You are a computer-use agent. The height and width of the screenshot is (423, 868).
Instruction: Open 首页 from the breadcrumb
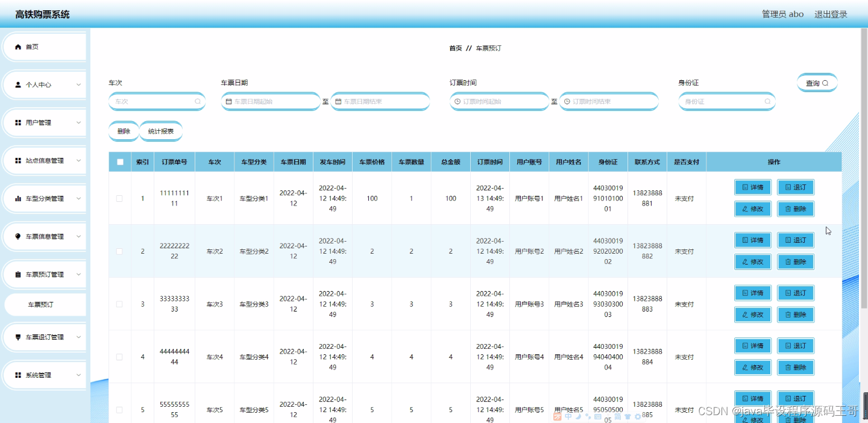455,48
